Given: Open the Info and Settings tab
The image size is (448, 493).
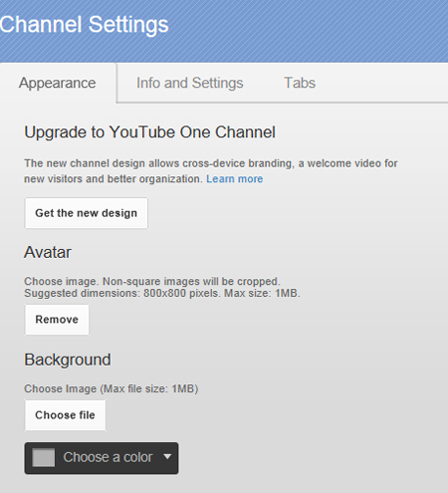Looking at the screenshot, I should 190,83.
